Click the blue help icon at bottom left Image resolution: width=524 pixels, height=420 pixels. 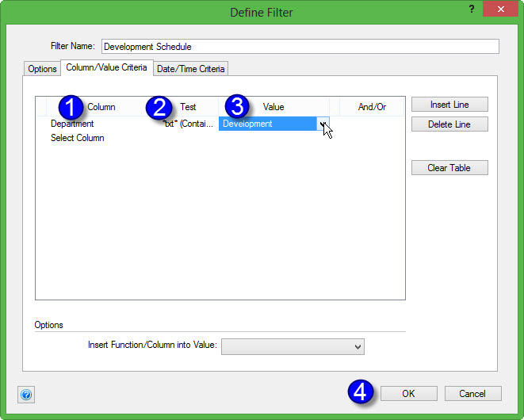coord(26,395)
